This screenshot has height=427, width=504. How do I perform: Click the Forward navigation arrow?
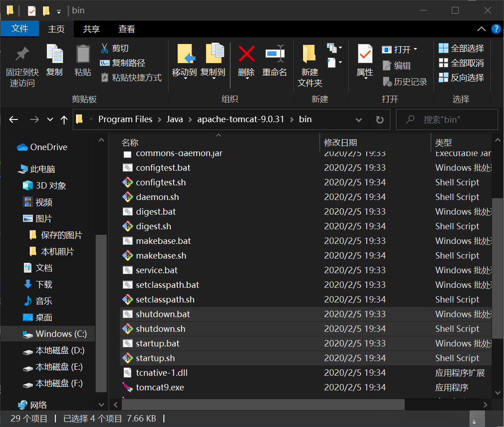(34, 120)
